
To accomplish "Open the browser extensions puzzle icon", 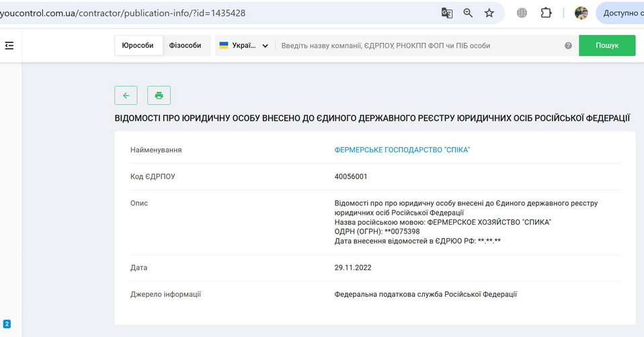I will (546, 13).
